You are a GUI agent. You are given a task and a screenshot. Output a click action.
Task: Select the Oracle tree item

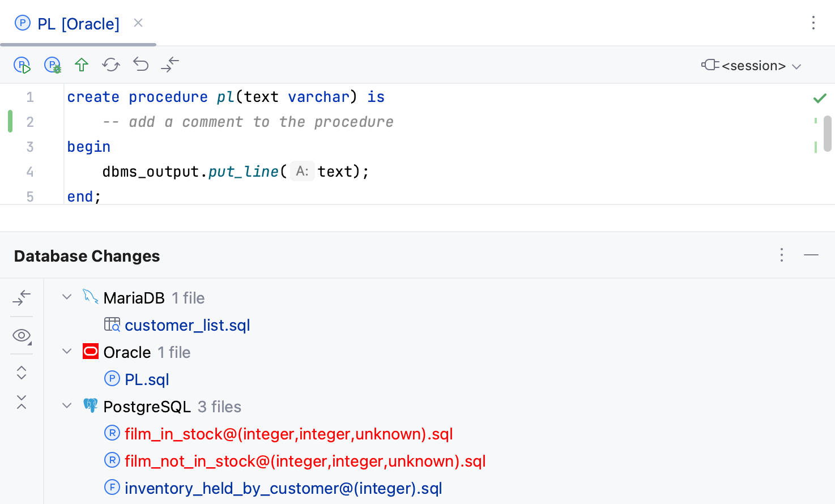coord(127,352)
